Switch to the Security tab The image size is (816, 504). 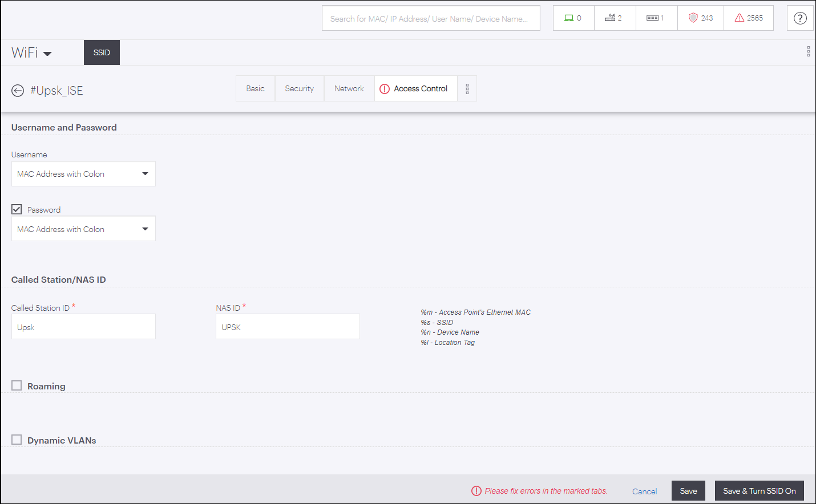(x=299, y=89)
